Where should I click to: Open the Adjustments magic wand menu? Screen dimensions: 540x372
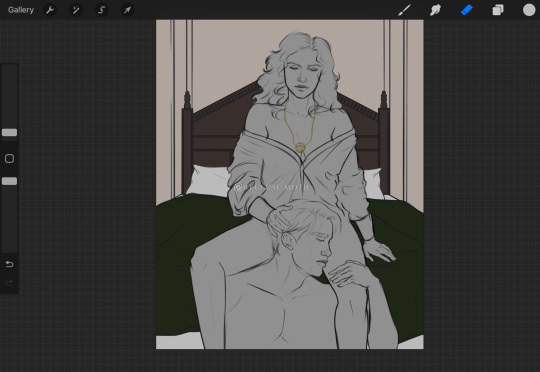point(76,10)
